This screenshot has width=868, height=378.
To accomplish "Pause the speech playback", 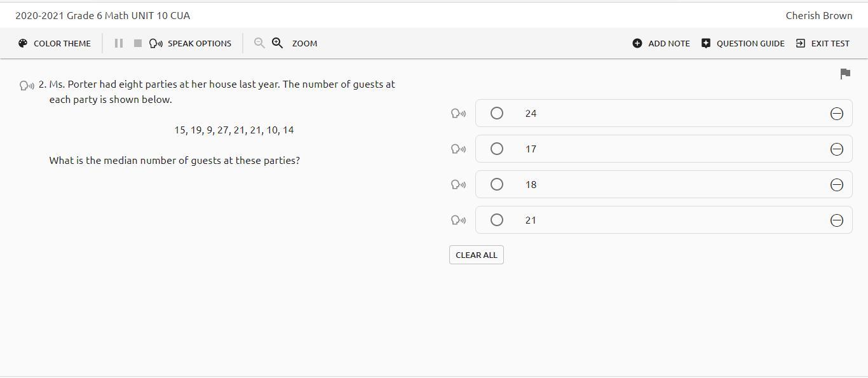I will coord(118,43).
